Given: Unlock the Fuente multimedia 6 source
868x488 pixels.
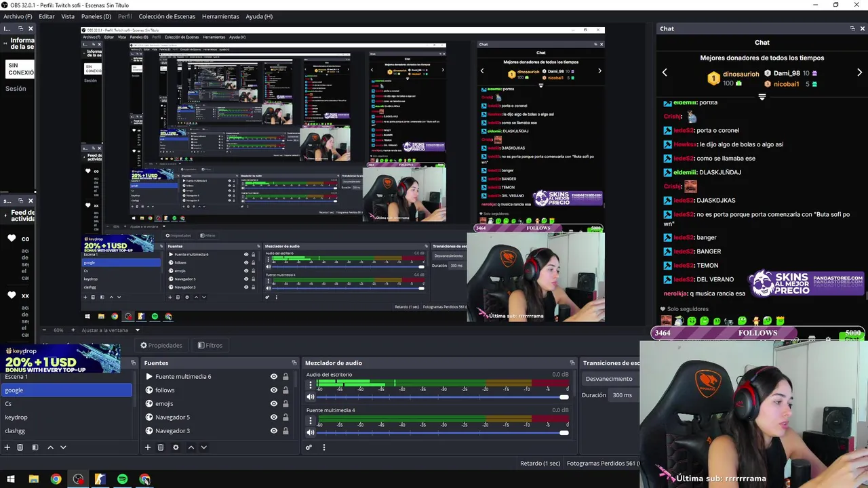Looking at the screenshot, I should pyautogui.click(x=285, y=377).
